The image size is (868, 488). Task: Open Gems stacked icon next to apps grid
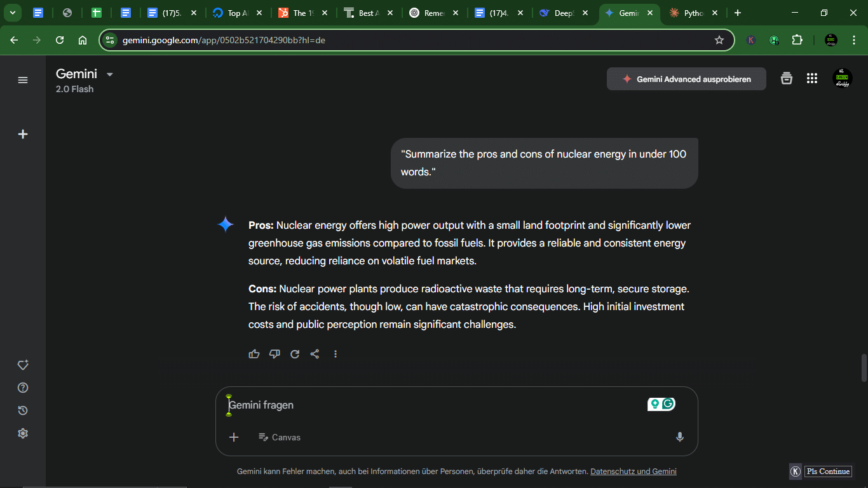tap(787, 78)
